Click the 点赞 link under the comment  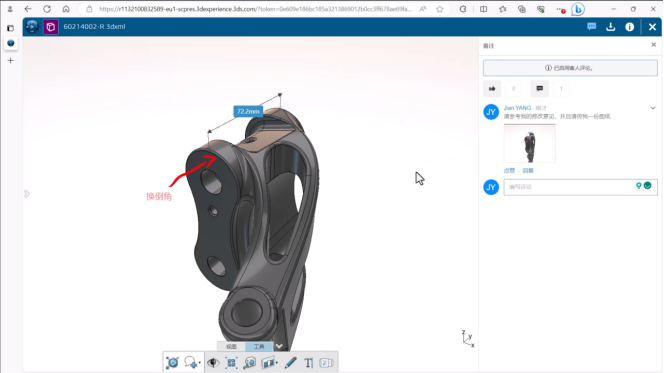click(x=509, y=171)
